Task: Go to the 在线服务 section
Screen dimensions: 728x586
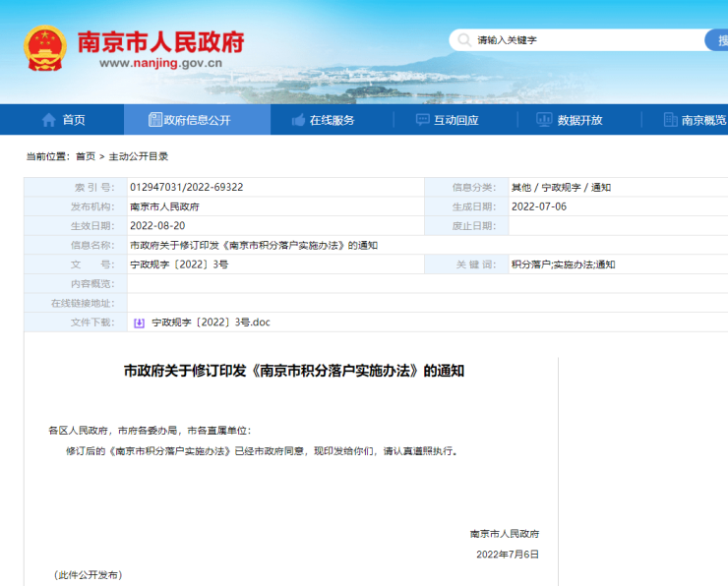Action: [x=332, y=120]
